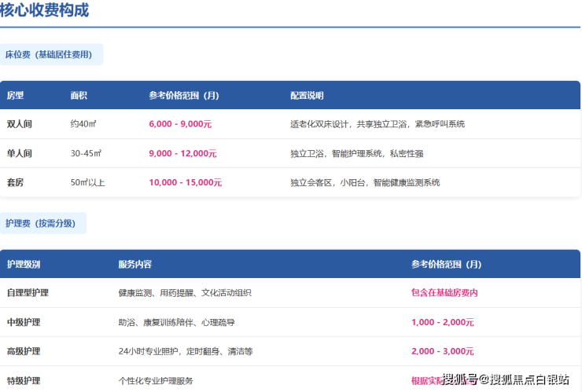Click the 核心收费构成 heading
The width and height of the screenshot is (582, 392).
tap(45, 11)
